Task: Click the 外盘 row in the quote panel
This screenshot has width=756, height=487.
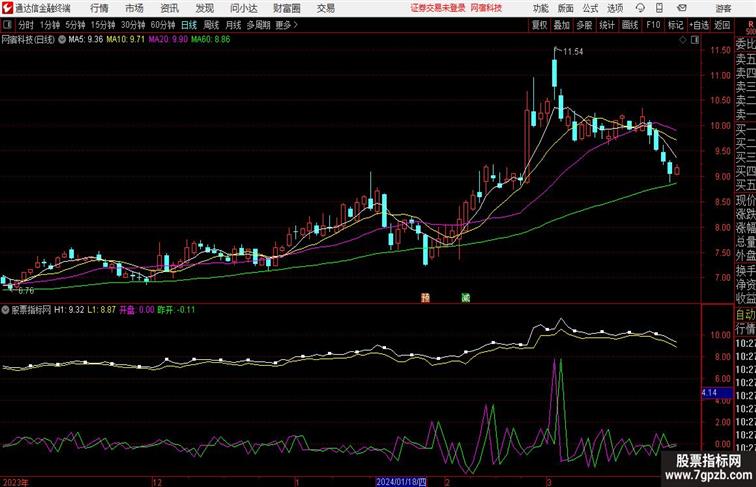Action: (x=745, y=255)
